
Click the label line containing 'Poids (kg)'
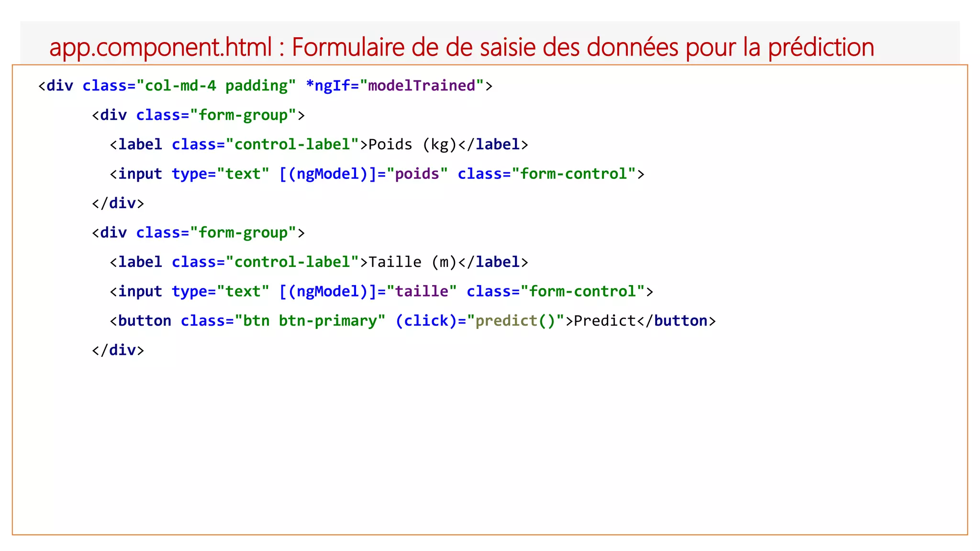(x=319, y=144)
